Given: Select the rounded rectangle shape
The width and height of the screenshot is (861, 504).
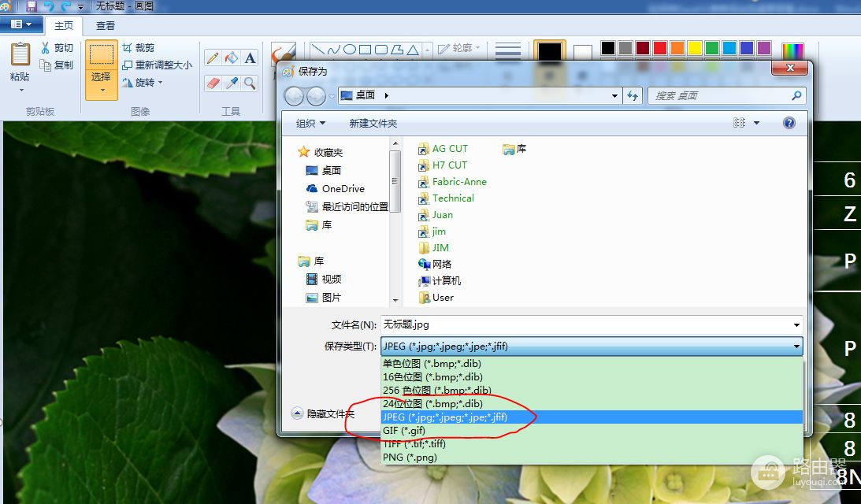Looking at the screenshot, I should coord(381,50).
